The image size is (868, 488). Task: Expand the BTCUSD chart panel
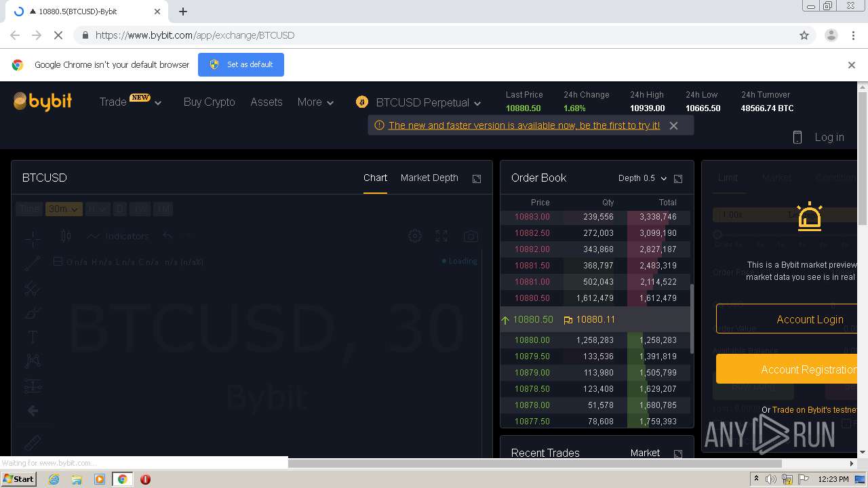click(x=477, y=178)
